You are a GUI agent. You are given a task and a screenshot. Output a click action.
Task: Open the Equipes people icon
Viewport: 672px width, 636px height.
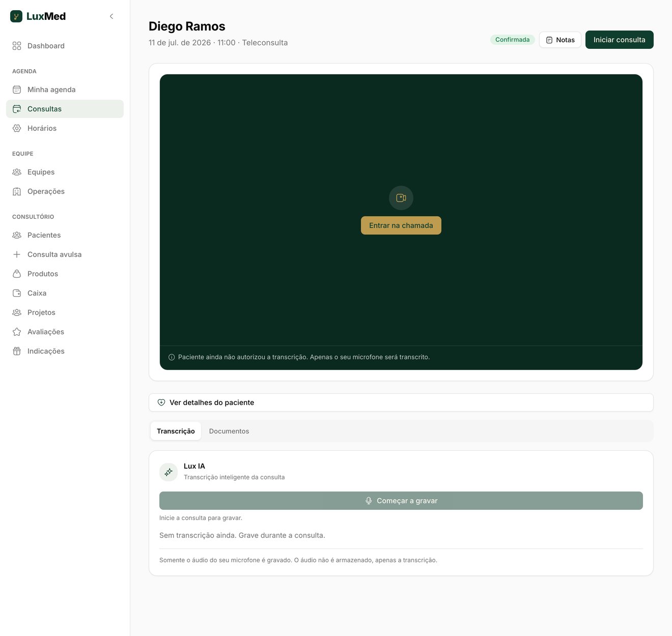17,172
